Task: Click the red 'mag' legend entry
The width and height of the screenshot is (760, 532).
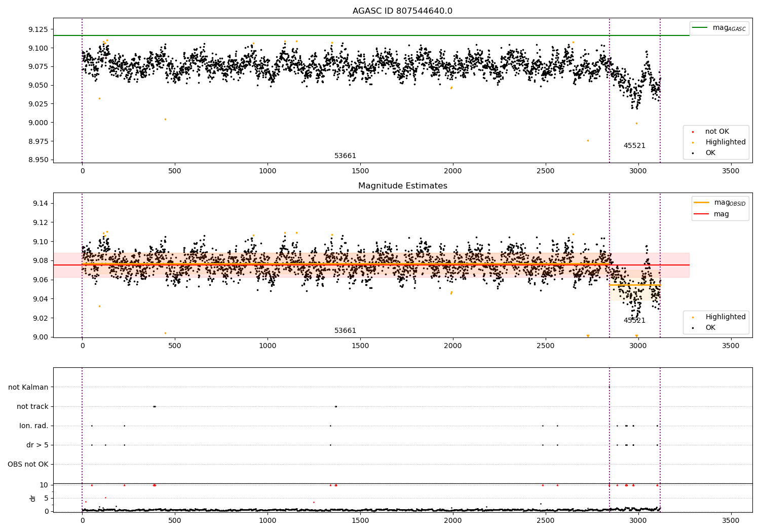Action: click(711, 214)
